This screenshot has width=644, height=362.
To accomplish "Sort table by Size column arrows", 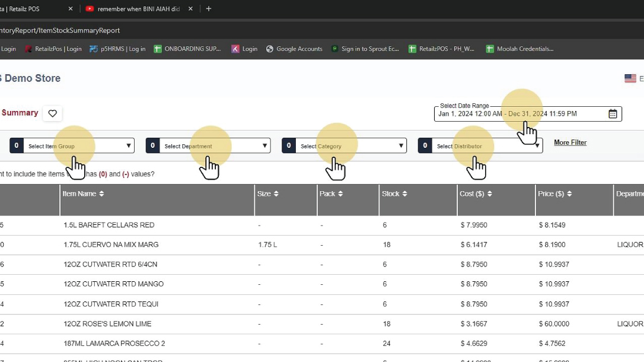I will tap(276, 194).
